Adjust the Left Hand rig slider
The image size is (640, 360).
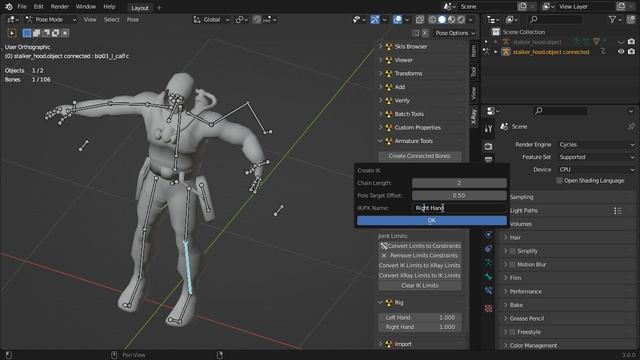pos(420,317)
